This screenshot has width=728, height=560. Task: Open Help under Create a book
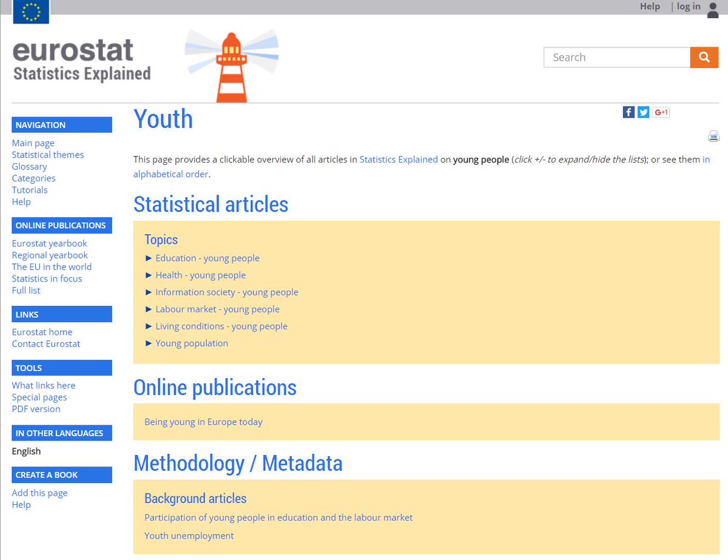(x=21, y=504)
